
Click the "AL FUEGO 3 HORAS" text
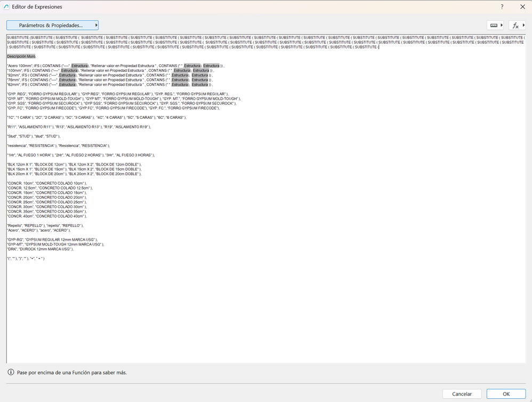[133, 155]
